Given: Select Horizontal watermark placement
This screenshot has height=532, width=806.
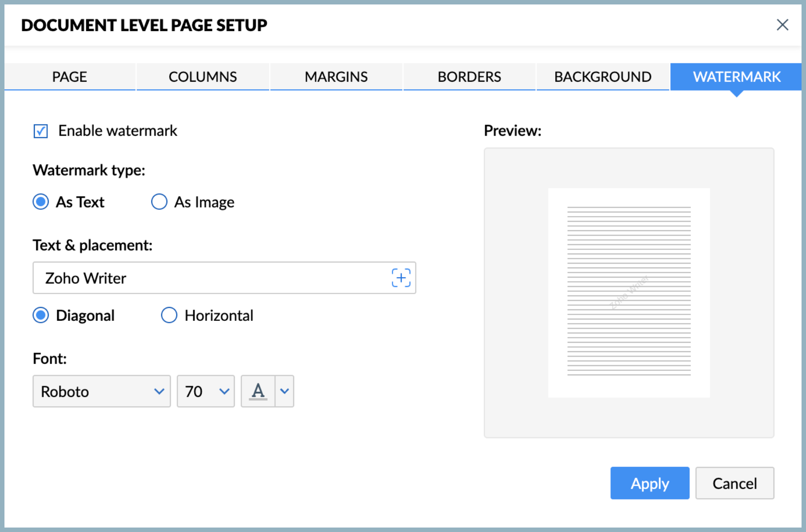Looking at the screenshot, I should (x=169, y=315).
